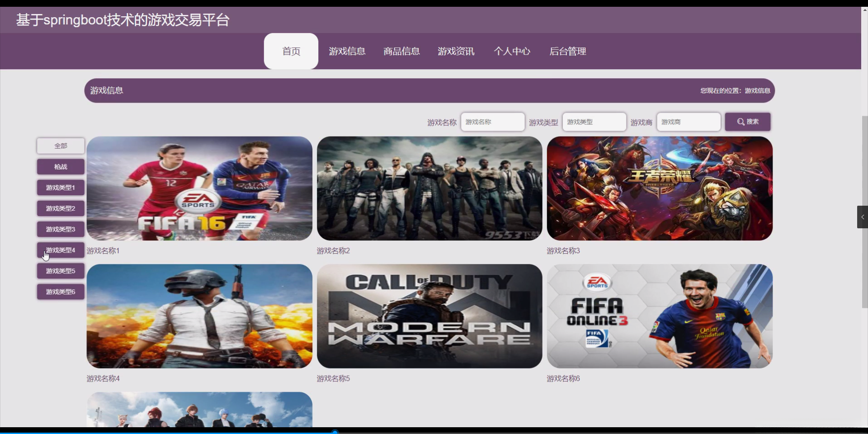Screen dimensions: 868x434
Task: Click the 游戏名称6 title text
Action: [563, 379]
